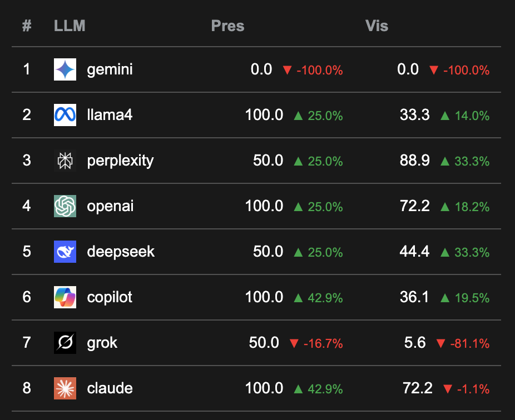The image size is (515, 420).
Task: Click openai's 72.2 Vis score
Action: pos(414,206)
